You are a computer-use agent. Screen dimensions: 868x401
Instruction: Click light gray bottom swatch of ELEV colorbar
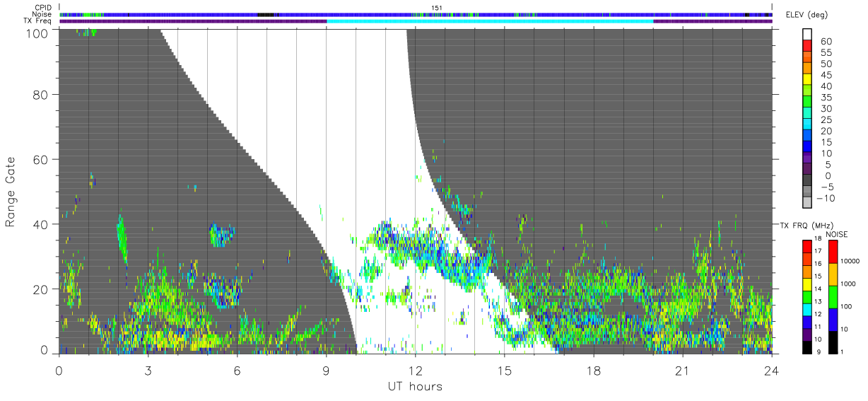point(808,202)
